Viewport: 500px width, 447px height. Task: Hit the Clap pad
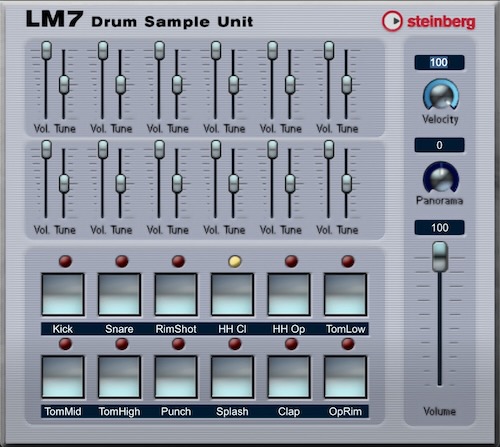[289, 377]
